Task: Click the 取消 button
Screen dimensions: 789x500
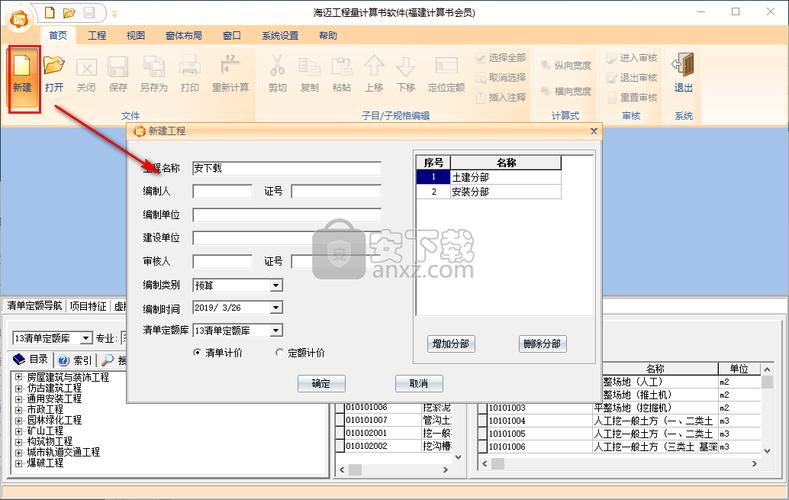Action: (419, 384)
